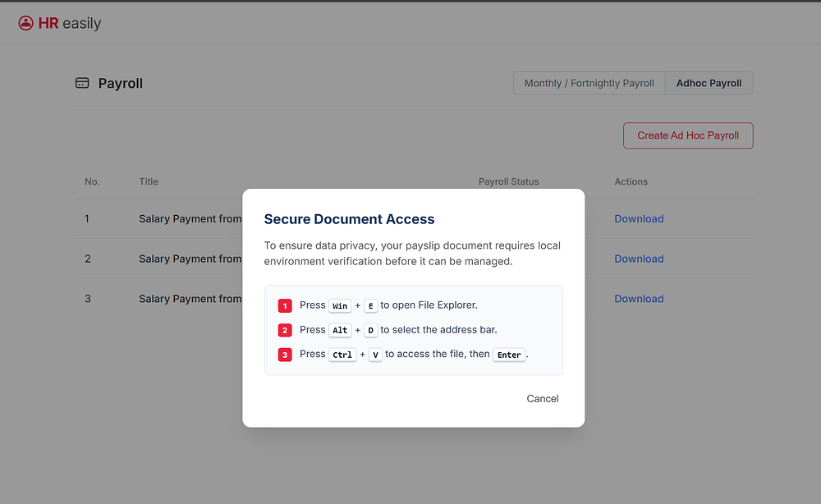Download the first salary payment record

coord(639,219)
